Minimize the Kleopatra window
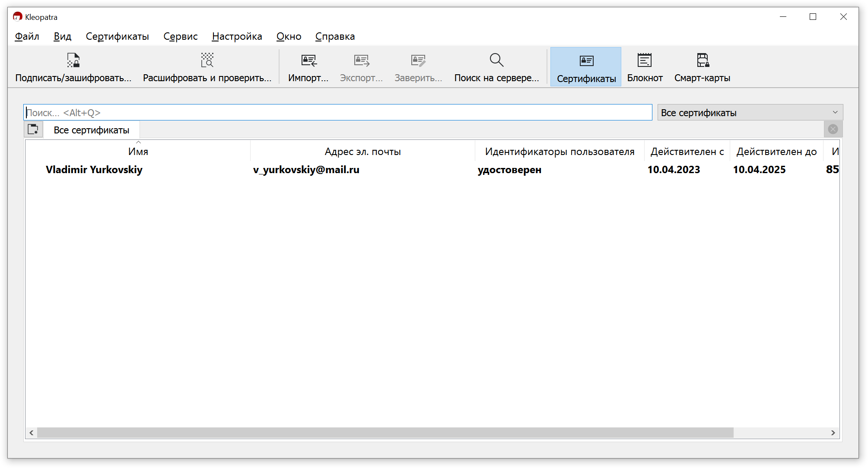This screenshot has width=868, height=468. (x=783, y=17)
